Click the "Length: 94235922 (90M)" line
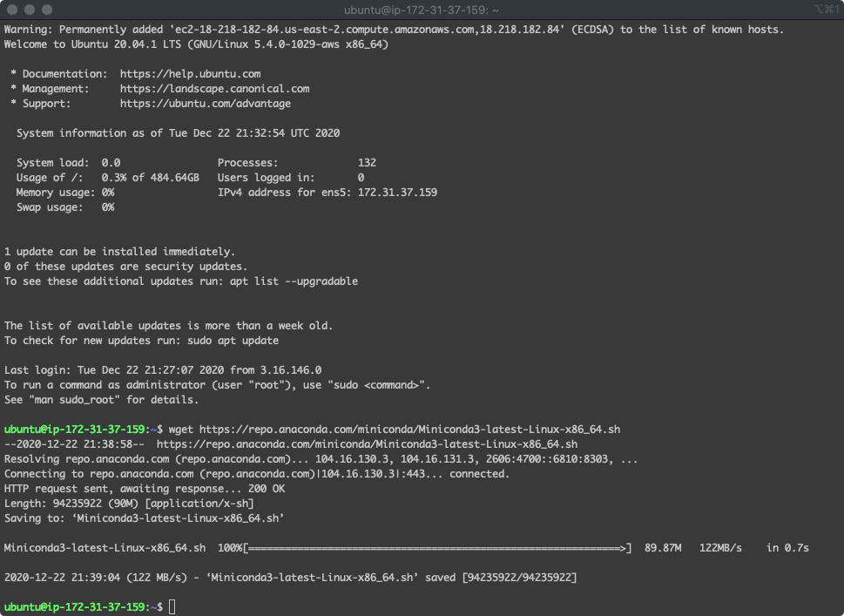 tap(129, 504)
